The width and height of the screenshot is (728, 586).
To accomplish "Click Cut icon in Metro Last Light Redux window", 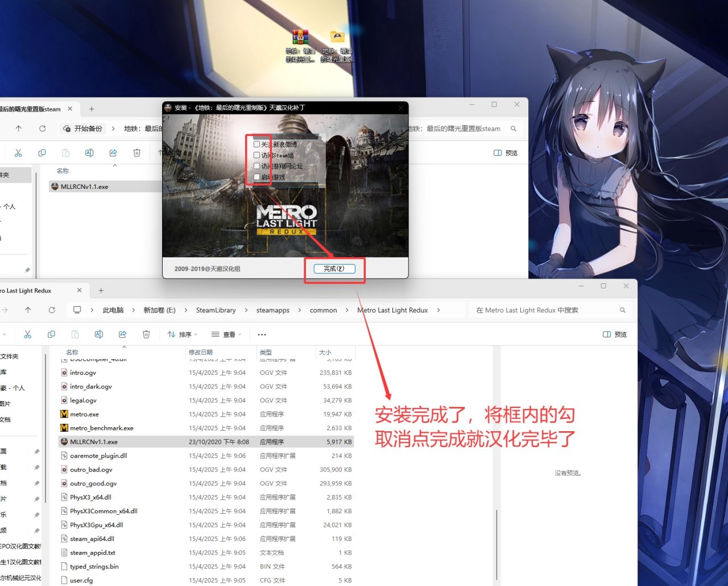I will 27,335.
